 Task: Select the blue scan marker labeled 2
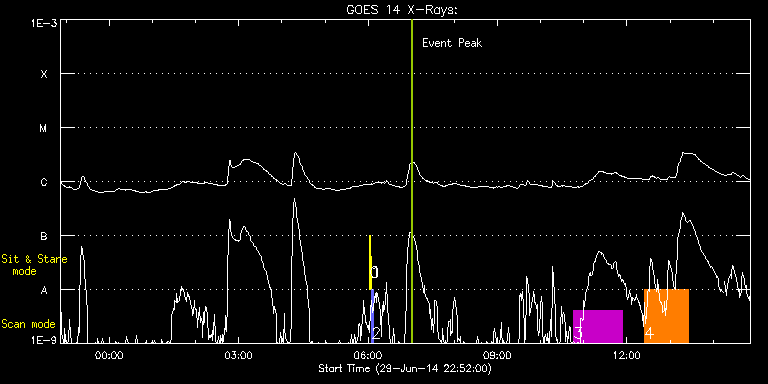click(x=372, y=316)
